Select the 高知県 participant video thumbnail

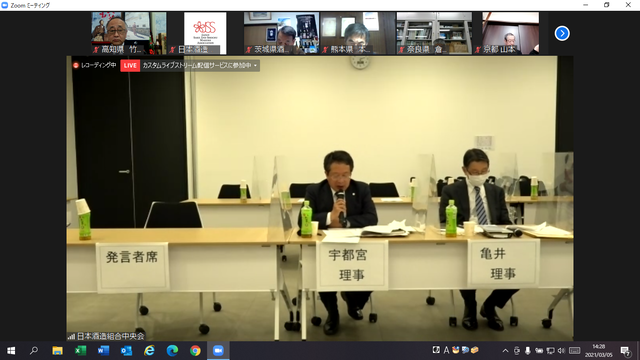click(x=129, y=33)
